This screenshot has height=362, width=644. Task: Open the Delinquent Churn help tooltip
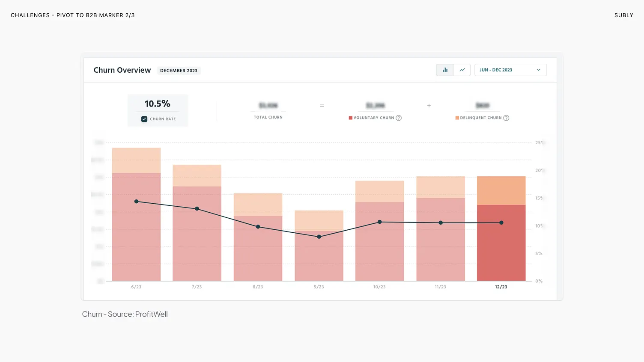coord(506,118)
